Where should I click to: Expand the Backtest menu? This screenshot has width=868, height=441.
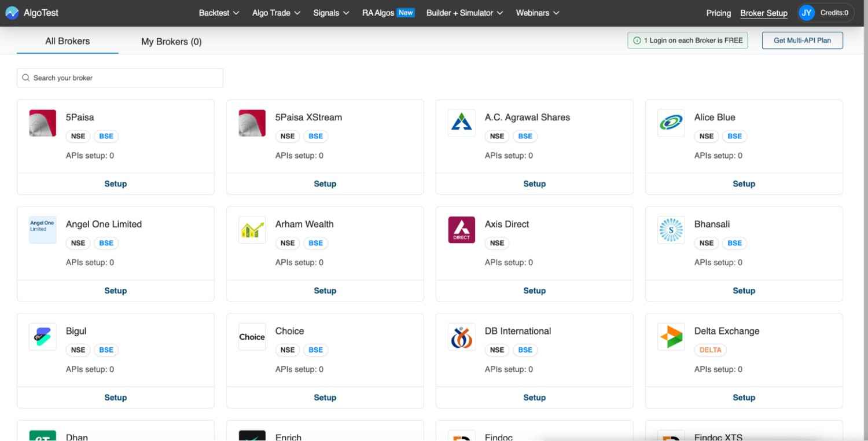219,13
